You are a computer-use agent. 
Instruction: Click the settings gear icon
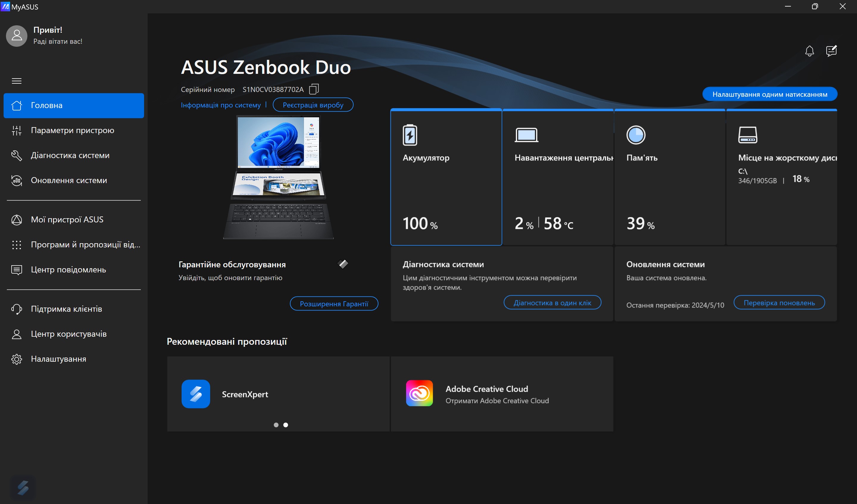click(17, 359)
